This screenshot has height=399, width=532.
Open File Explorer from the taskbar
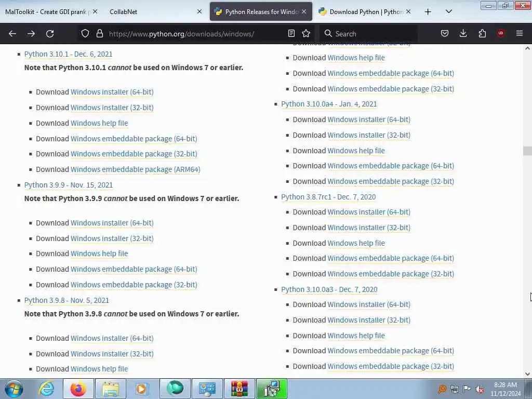[111, 389]
